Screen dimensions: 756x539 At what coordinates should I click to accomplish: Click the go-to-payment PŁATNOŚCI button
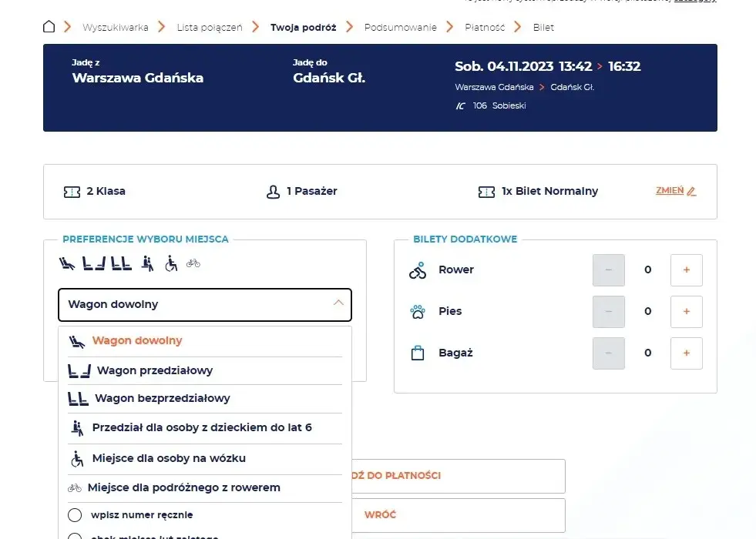[x=459, y=476]
